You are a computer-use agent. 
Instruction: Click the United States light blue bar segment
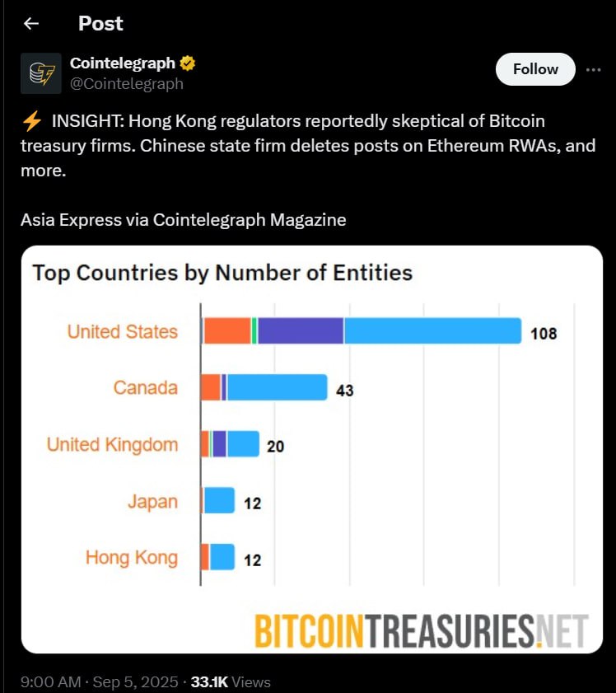pos(432,330)
